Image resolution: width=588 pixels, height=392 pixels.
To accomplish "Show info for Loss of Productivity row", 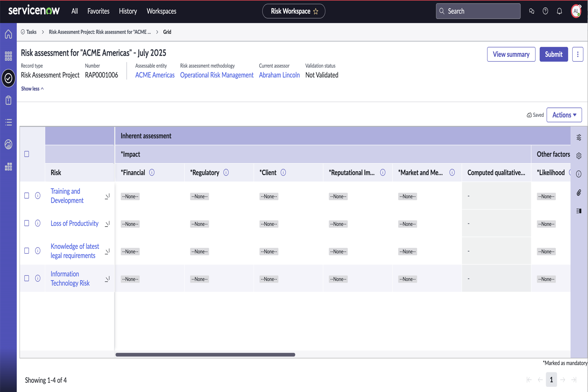I will coord(38,223).
